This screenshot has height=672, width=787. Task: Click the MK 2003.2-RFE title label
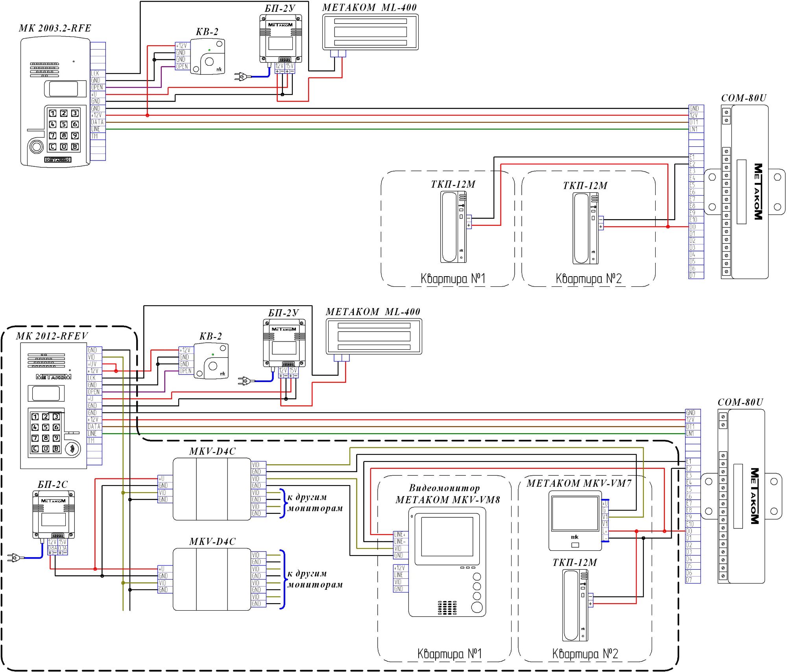[x=55, y=28]
